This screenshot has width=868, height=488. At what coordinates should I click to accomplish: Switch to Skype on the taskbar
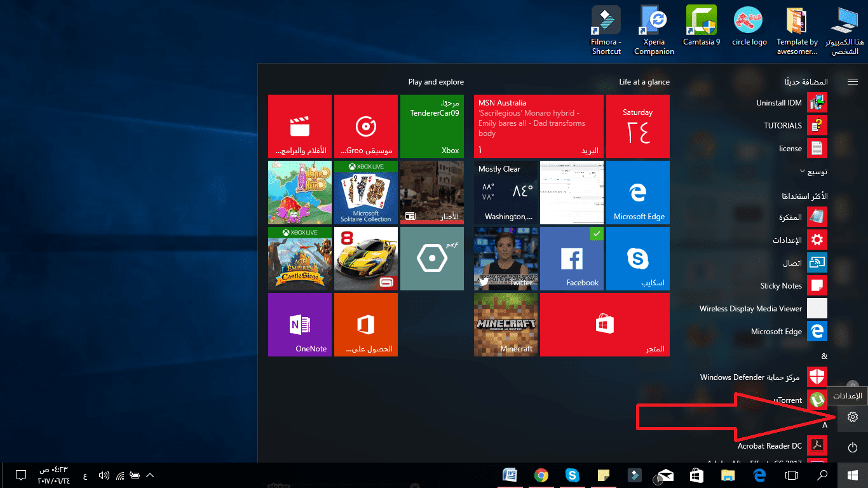click(x=573, y=475)
